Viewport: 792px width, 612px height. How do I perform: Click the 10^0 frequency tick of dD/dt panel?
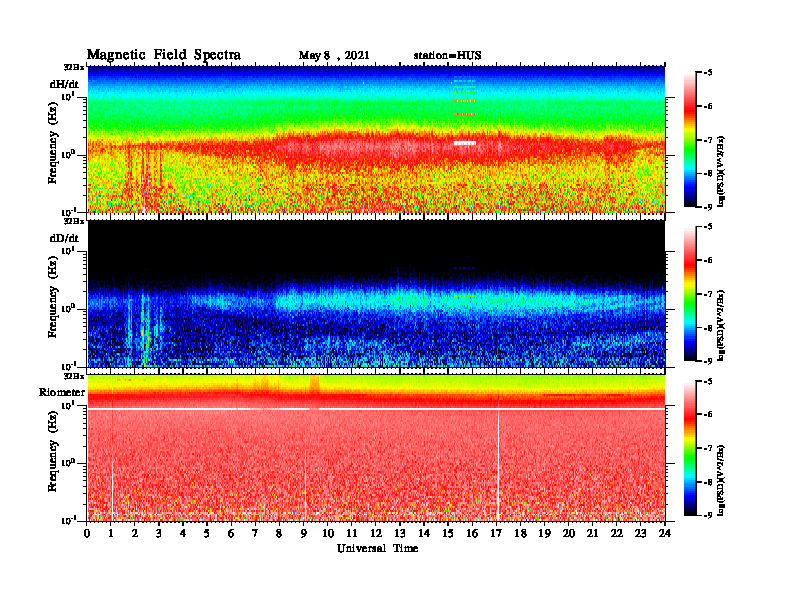(x=68, y=308)
